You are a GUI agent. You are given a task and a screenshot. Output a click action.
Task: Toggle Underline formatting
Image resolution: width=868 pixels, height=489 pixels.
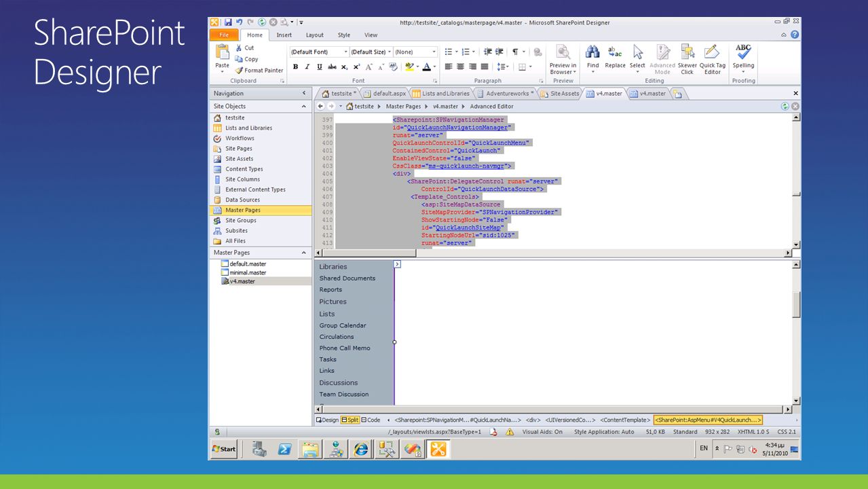tap(320, 67)
